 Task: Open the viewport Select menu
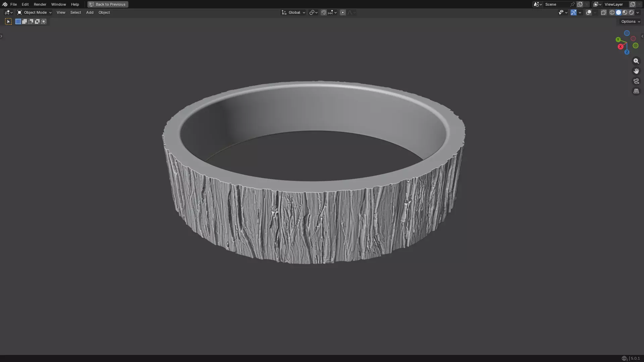(75, 12)
